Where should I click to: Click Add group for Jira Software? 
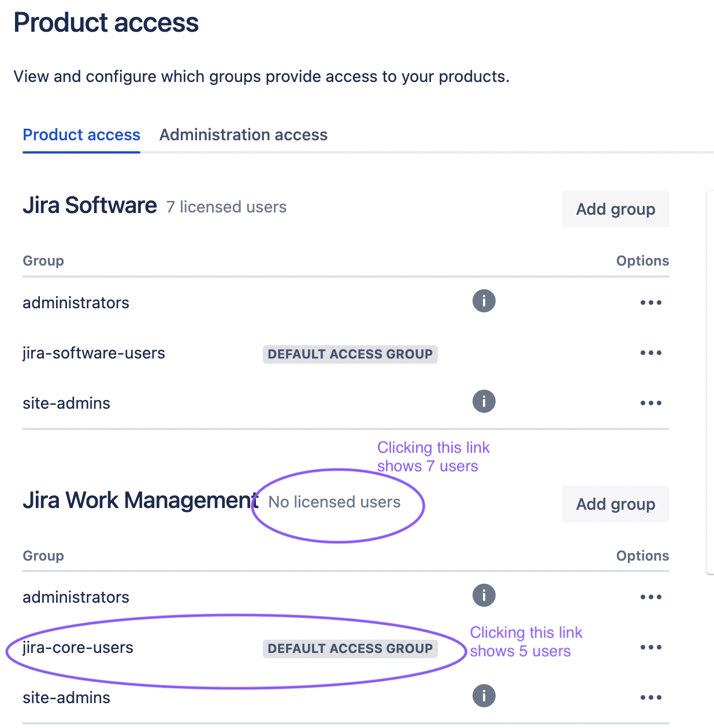pyautogui.click(x=615, y=209)
